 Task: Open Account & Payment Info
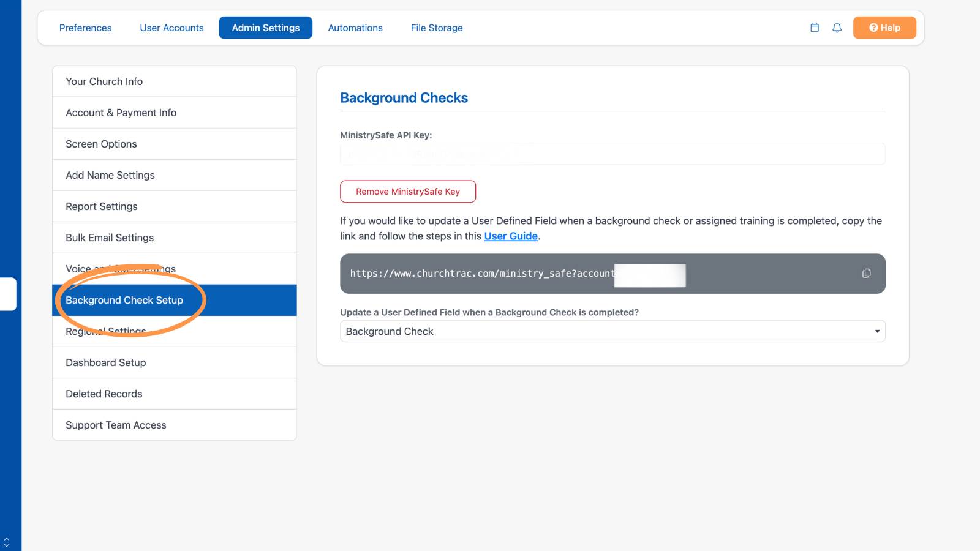click(175, 113)
